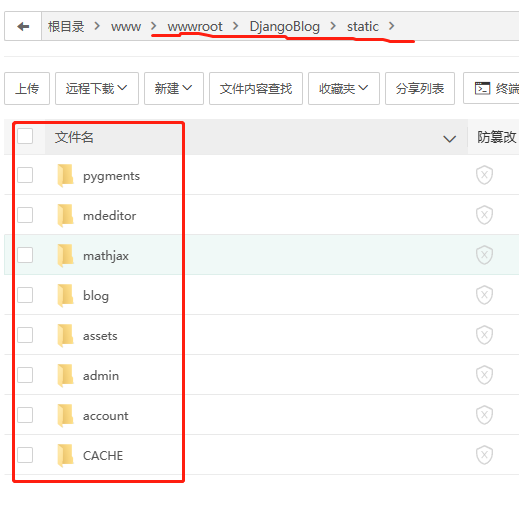The image size is (519, 505).
Task: Click sort chevron in 文件名 column header
Action: (449, 139)
